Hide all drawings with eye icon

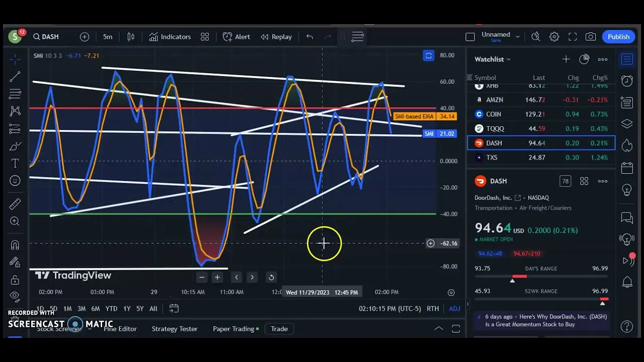[15, 296]
